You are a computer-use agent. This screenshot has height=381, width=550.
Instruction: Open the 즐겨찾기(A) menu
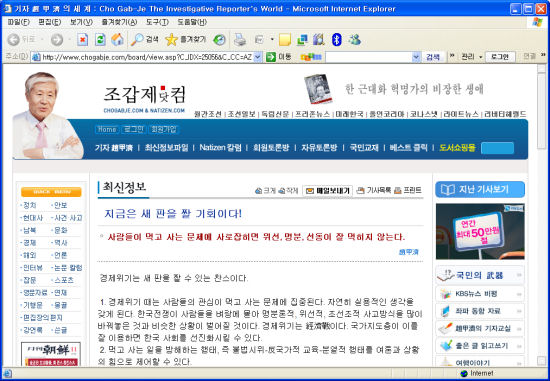tap(119, 22)
